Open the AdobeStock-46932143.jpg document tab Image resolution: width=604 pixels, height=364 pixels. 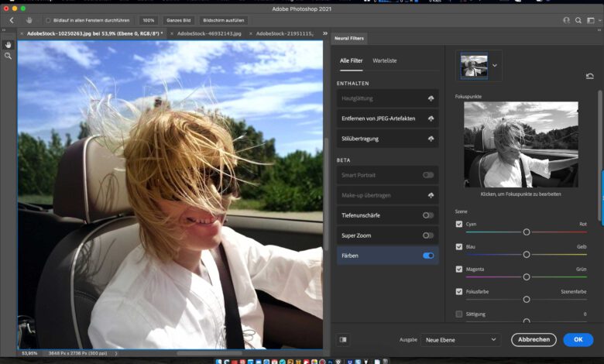[209, 34]
